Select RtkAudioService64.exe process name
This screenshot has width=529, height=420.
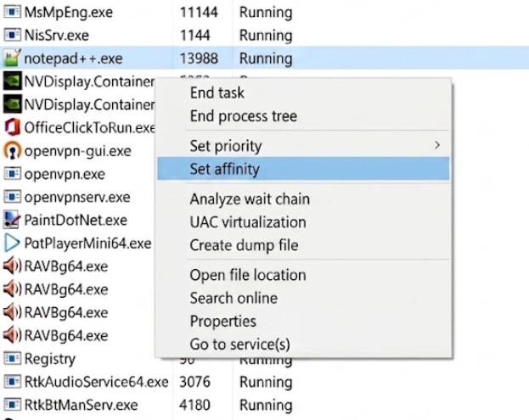click(x=96, y=382)
